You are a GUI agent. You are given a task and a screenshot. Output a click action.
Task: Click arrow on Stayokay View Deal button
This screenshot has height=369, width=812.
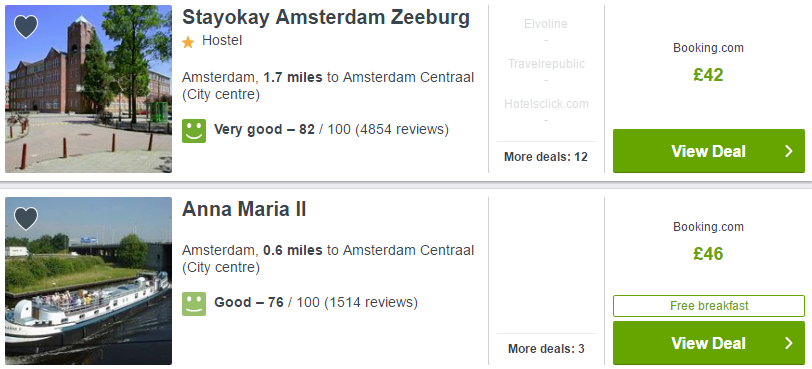(x=788, y=151)
